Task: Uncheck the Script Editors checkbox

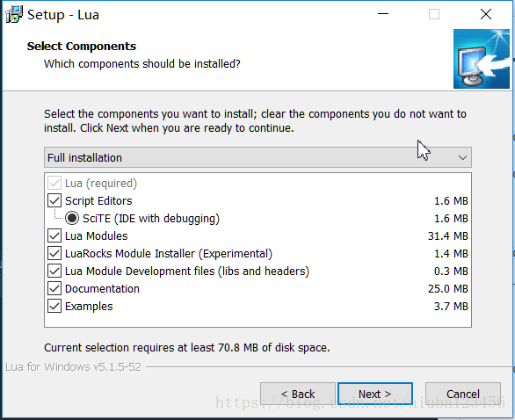Action: coord(54,200)
